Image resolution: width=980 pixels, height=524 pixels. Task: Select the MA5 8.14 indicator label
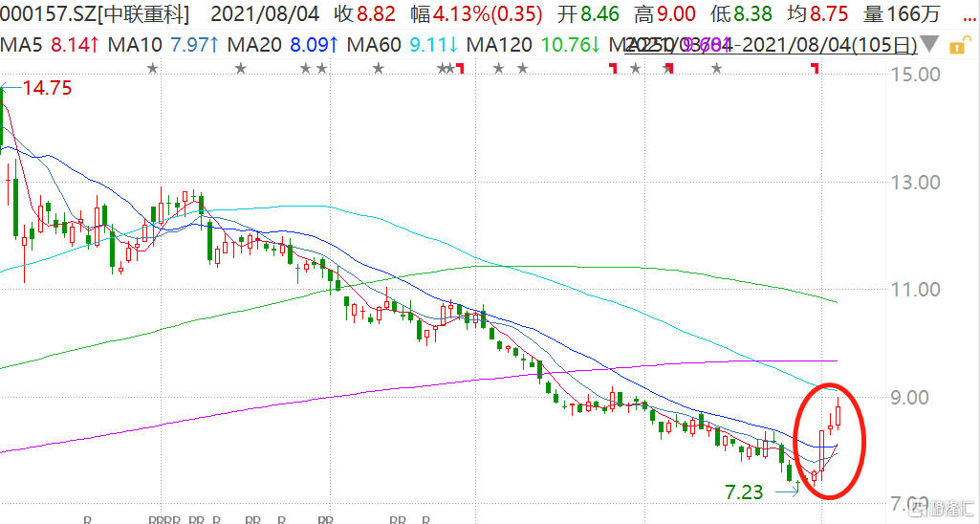click(50, 44)
